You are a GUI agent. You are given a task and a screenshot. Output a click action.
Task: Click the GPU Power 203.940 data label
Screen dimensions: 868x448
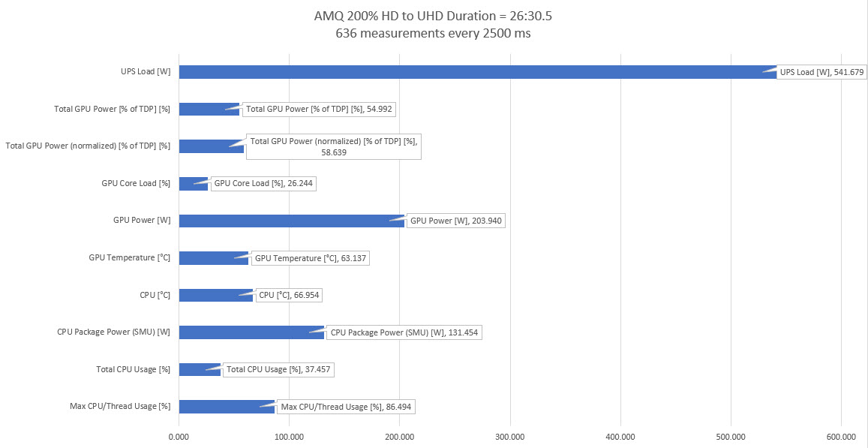(x=455, y=221)
